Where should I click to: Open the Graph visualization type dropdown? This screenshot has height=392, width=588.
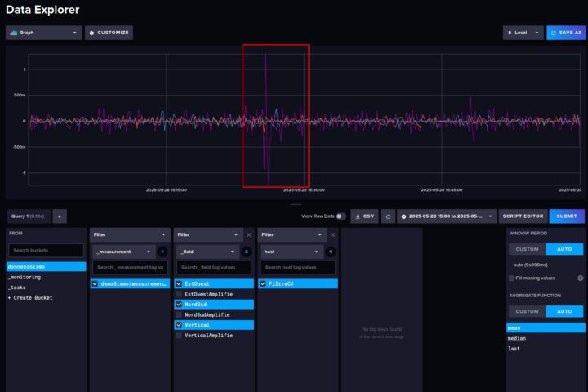[43, 33]
